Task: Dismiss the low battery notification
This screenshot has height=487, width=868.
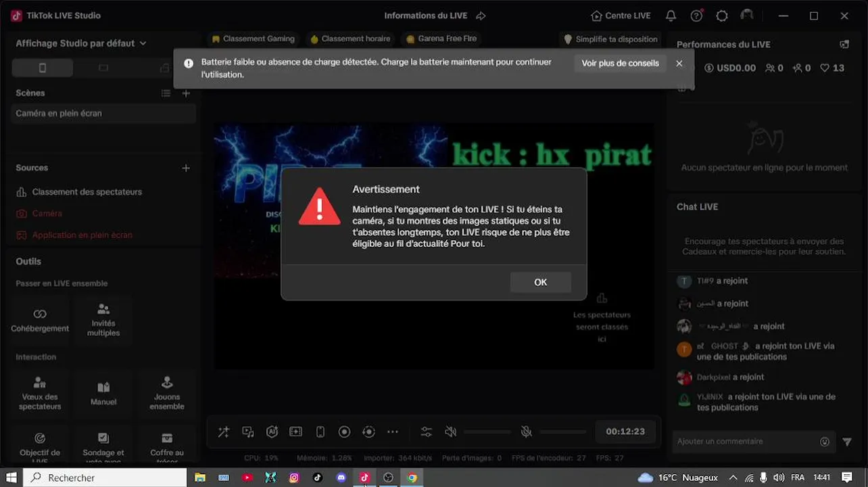Action: point(679,63)
